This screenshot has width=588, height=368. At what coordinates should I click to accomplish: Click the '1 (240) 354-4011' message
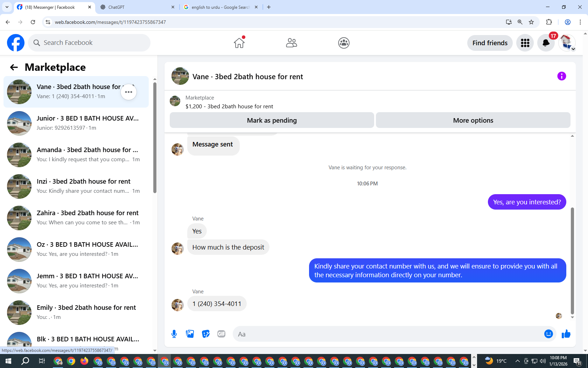tap(217, 304)
